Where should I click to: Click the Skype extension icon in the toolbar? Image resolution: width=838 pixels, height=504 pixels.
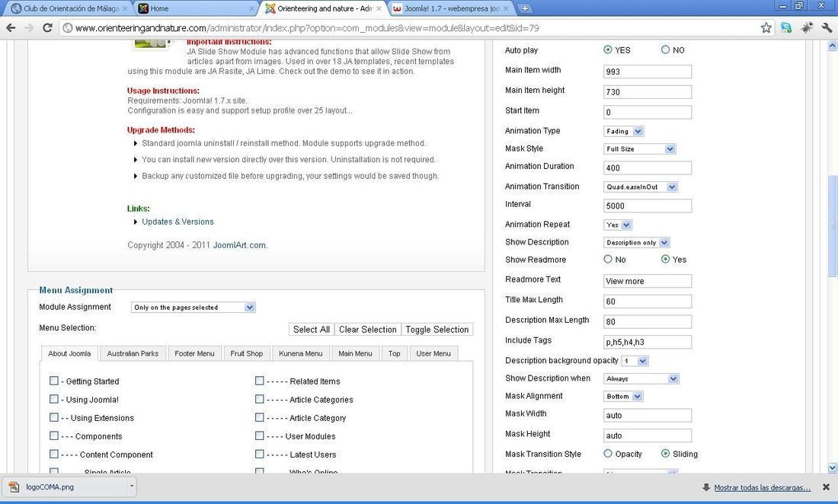click(785, 27)
